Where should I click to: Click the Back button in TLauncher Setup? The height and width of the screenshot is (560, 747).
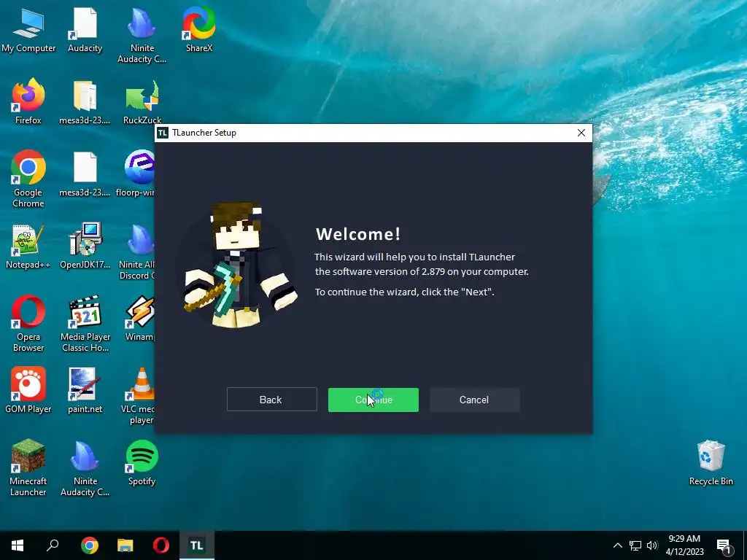pyautogui.click(x=271, y=400)
